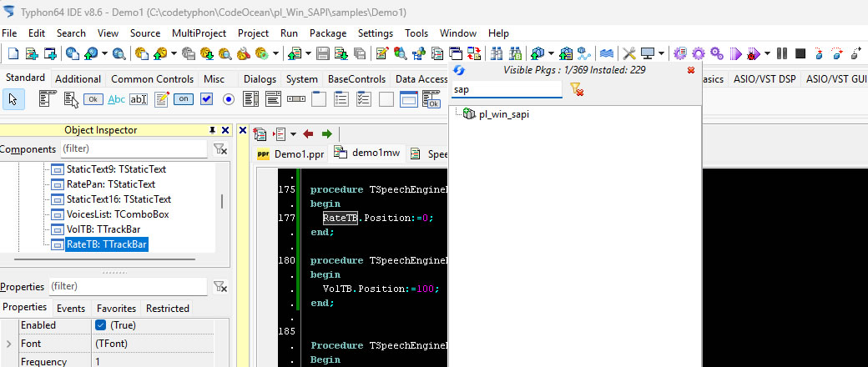
Task: Click the Run with debugger bug icon
Action: tap(753, 53)
